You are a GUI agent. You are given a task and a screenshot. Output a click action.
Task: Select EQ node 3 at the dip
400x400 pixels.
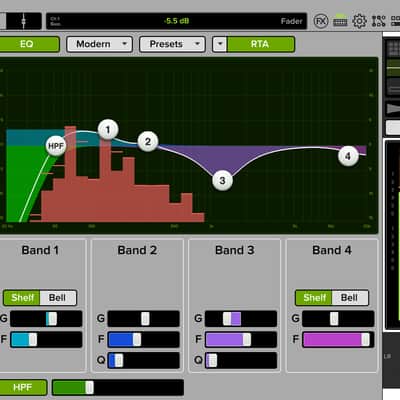pos(222,180)
